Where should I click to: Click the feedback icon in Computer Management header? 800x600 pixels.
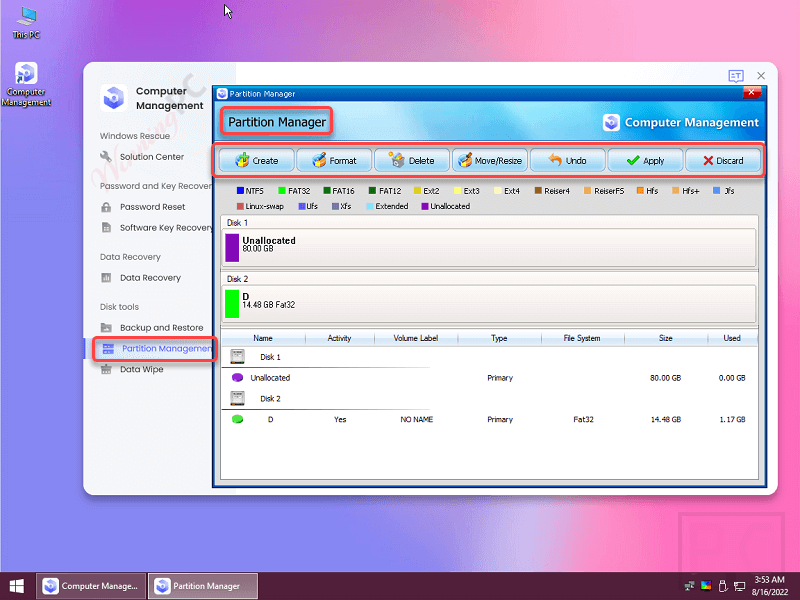coord(736,76)
